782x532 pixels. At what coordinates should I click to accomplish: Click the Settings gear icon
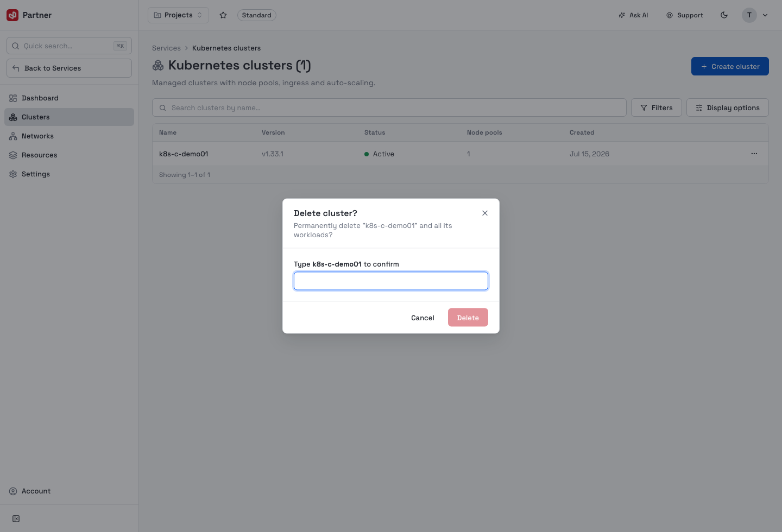tap(13, 174)
